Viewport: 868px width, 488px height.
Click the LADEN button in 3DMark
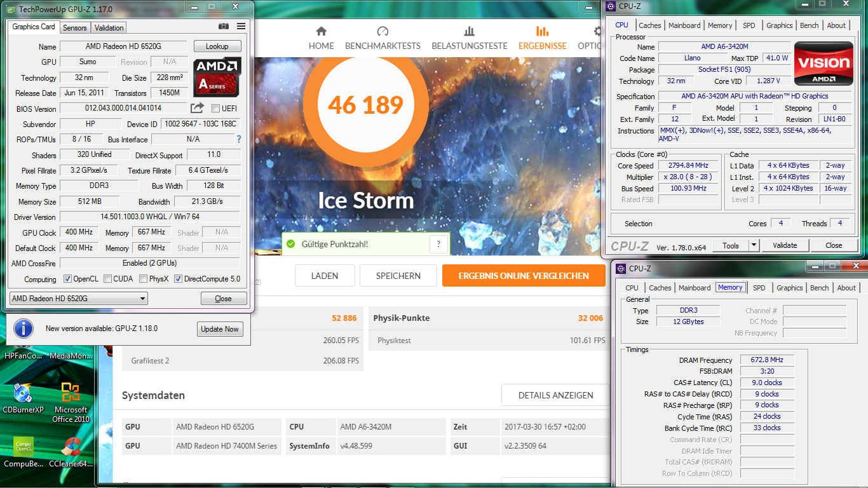[325, 276]
